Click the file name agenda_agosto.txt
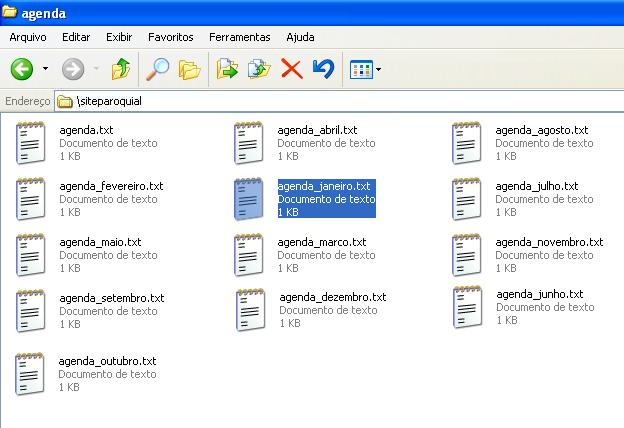This screenshot has width=624, height=428. pyautogui.click(x=542, y=130)
